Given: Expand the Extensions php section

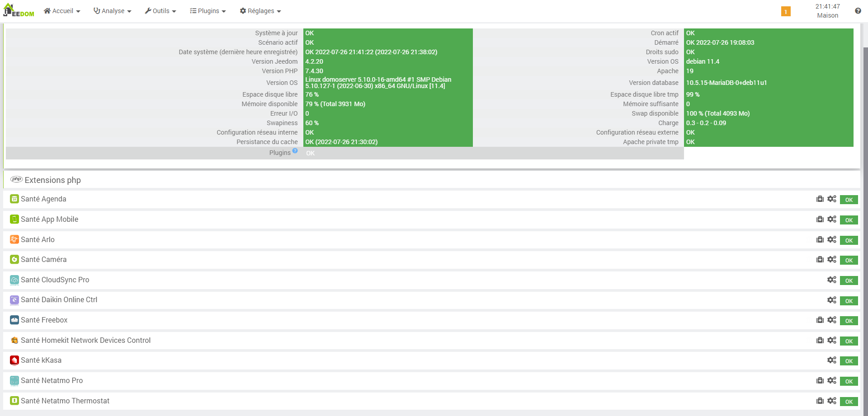Looking at the screenshot, I should [53, 180].
